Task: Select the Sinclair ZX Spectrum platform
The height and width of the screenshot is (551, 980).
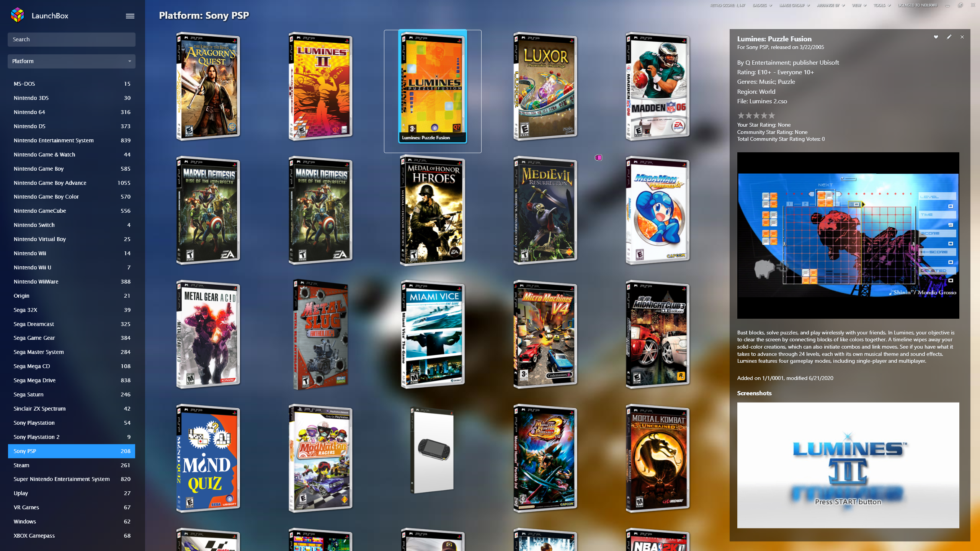Action: [x=72, y=409]
